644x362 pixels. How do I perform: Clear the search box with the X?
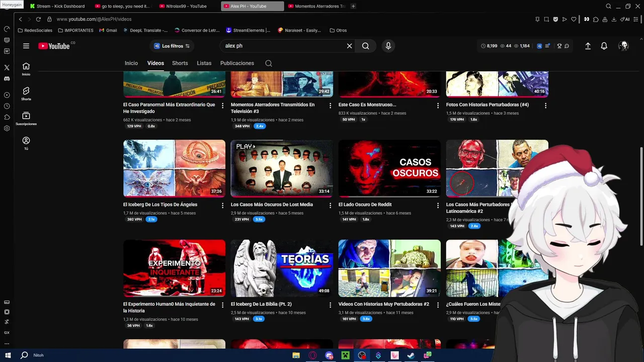[349, 46]
